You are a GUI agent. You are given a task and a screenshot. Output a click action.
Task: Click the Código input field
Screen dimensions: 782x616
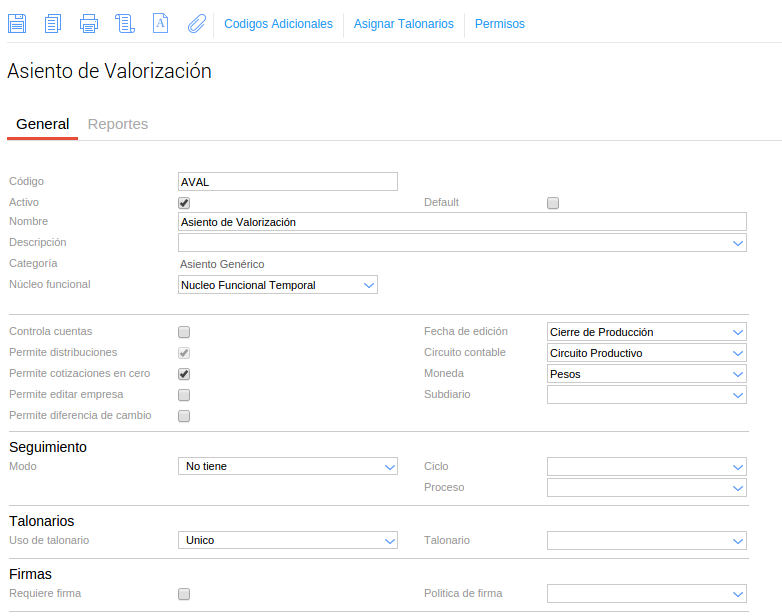(287, 182)
